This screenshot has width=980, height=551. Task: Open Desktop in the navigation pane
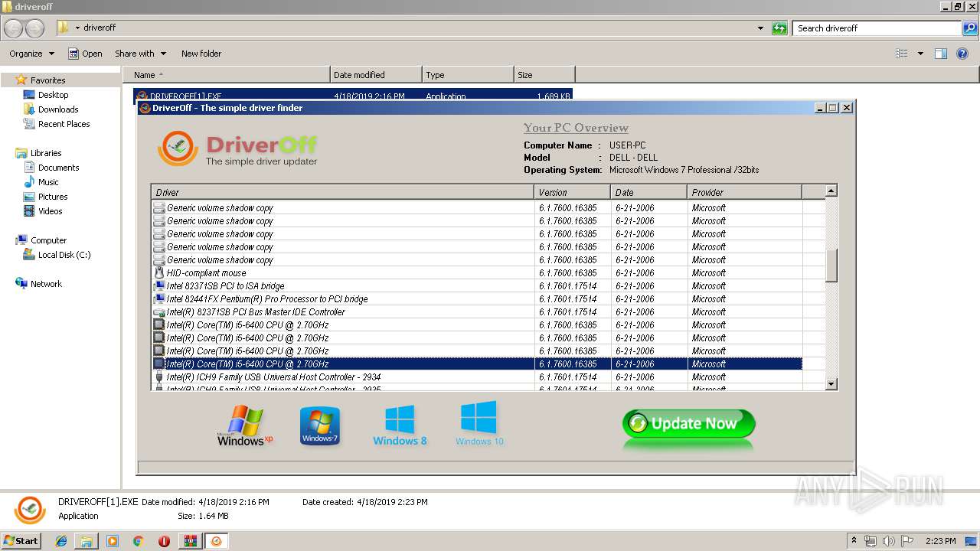coord(53,95)
